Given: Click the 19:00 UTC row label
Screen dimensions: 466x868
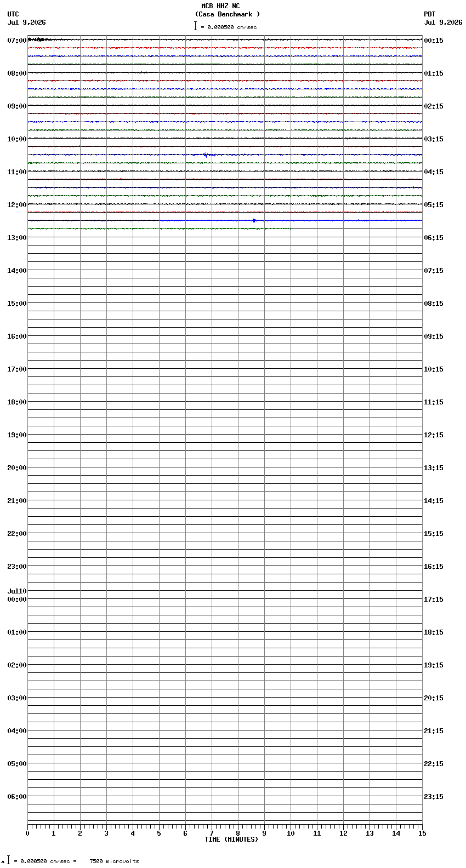Looking at the screenshot, I should pos(17,435).
